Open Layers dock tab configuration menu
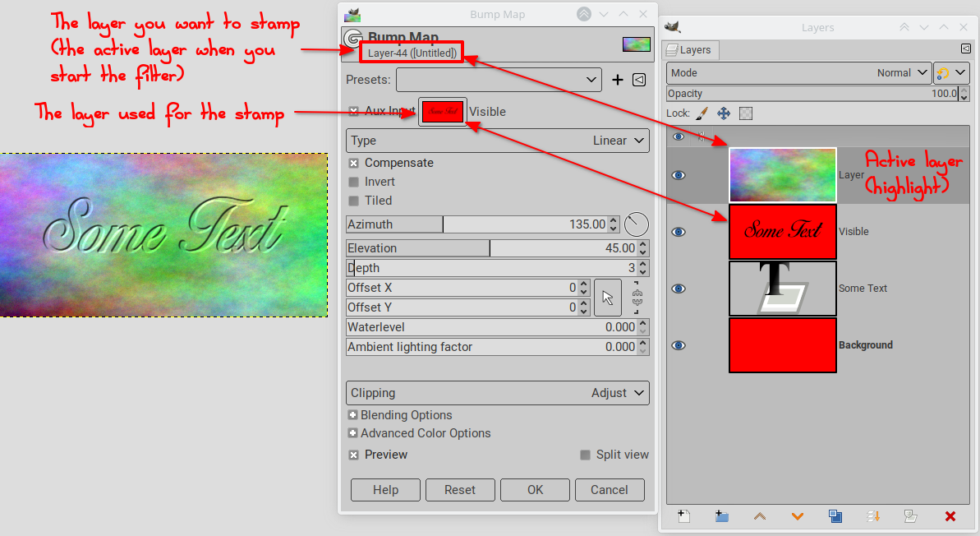Screen dimensions: 980x536 pyautogui.click(x=966, y=49)
